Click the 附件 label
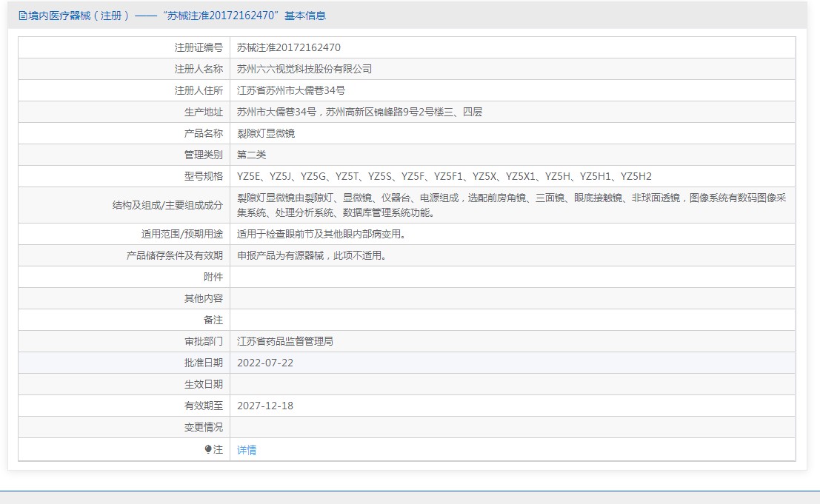The width and height of the screenshot is (820, 504). [213, 277]
